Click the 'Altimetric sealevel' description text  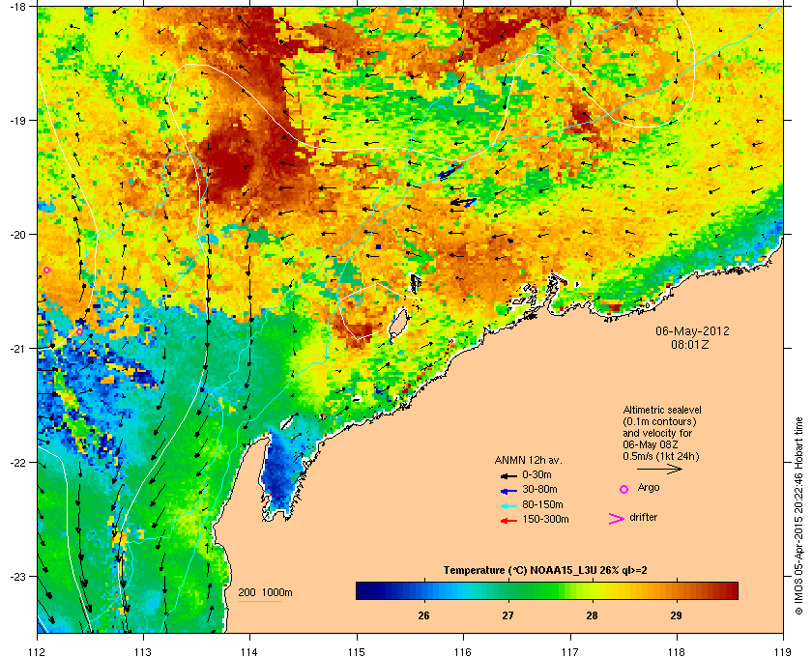(x=662, y=410)
